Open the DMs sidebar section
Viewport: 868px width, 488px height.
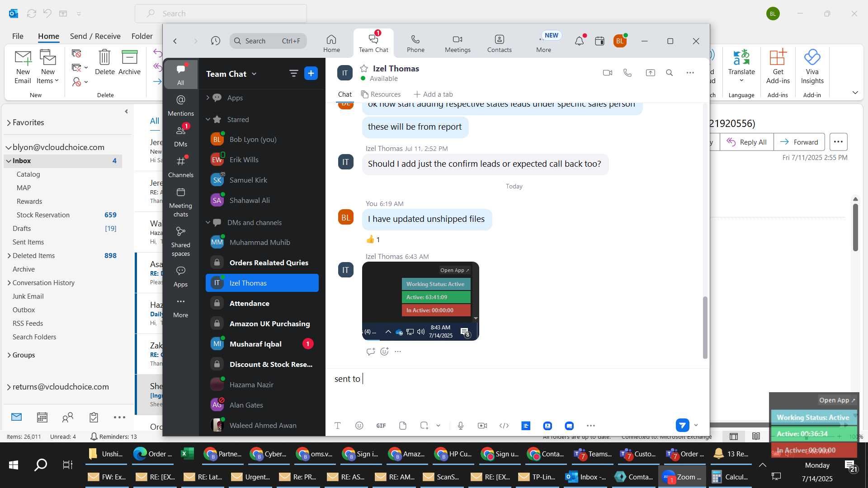point(180,136)
